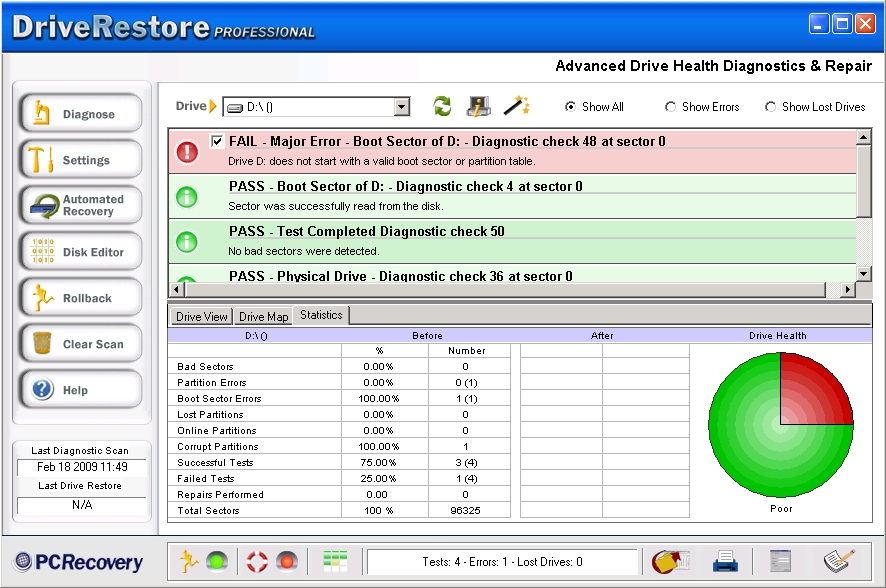The image size is (886, 588).
Task: Click horizontal scroll left arrow
Action: click(177, 290)
